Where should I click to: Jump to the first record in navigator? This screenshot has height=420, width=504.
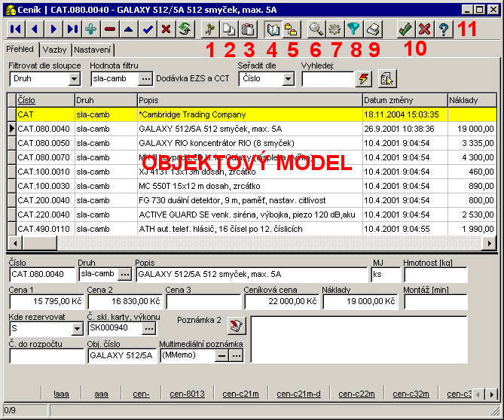tap(16, 29)
